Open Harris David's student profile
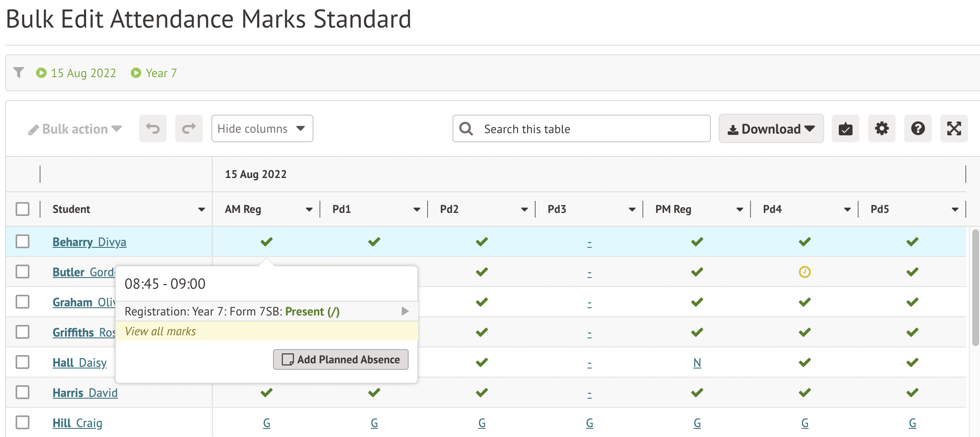Viewport: 980px width, 437px height. 85,393
